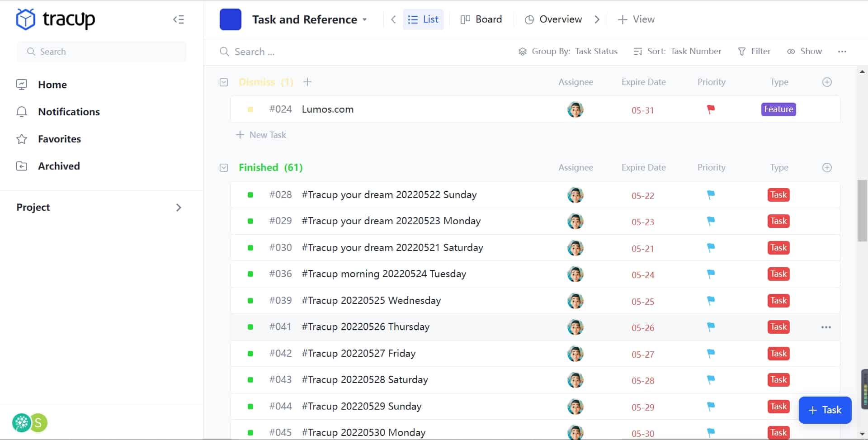Open Notifications bell in sidebar
The height and width of the screenshot is (440, 868).
[x=22, y=112]
